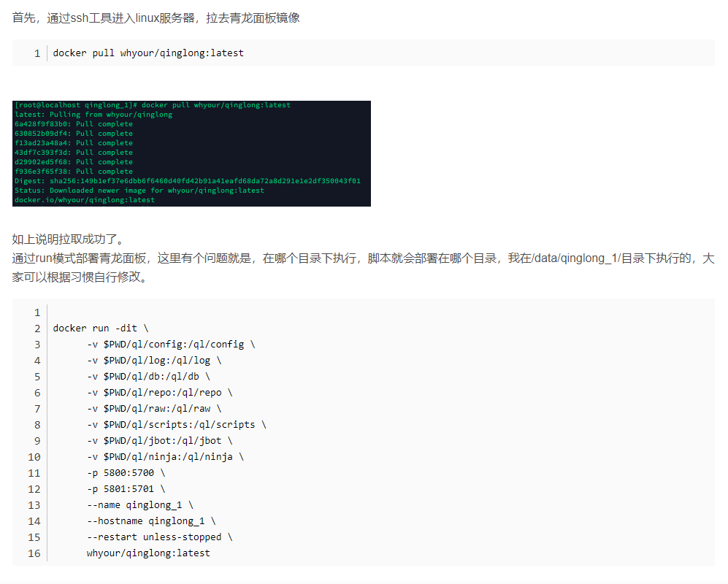Click the '$PWD/ql/repo:/ql/repo' volume line

160,393
